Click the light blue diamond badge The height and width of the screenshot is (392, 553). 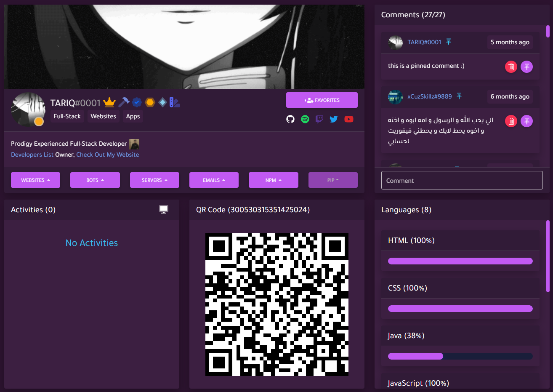pos(162,102)
